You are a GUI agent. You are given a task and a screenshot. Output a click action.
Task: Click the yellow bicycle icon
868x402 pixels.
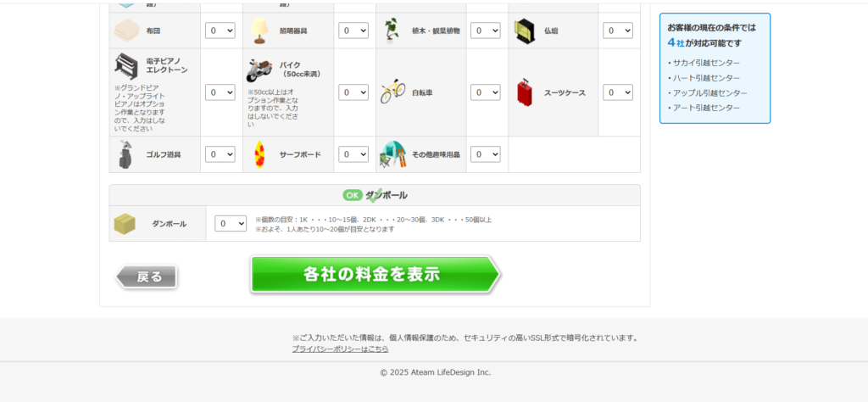pos(392,92)
